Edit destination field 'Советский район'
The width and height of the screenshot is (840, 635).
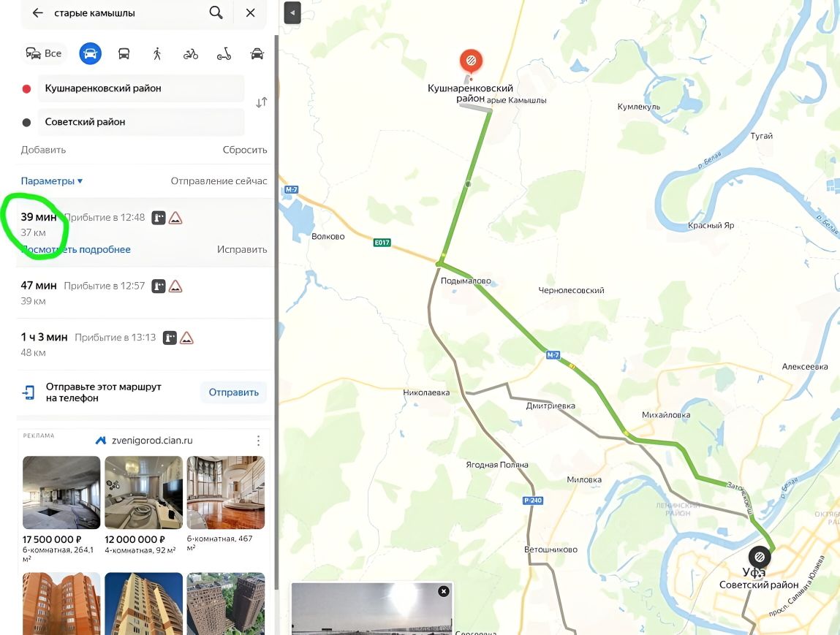coord(141,122)
